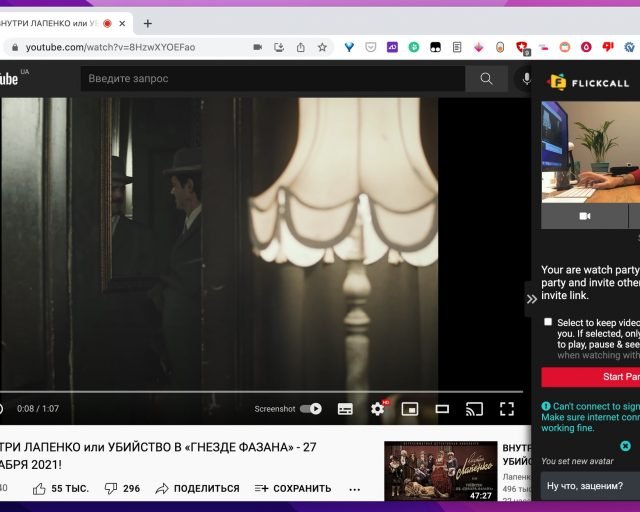Bookmark this page with the star icon
Screen dimensions: 640x512
pos(322,47)
